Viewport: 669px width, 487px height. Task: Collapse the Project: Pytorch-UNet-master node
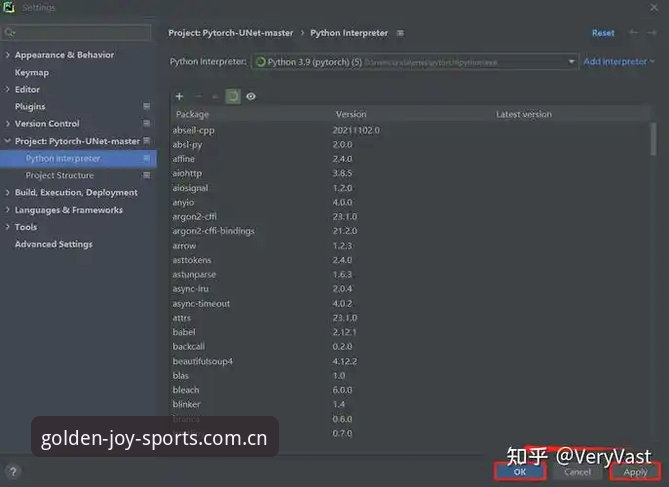tap(7, 140)
